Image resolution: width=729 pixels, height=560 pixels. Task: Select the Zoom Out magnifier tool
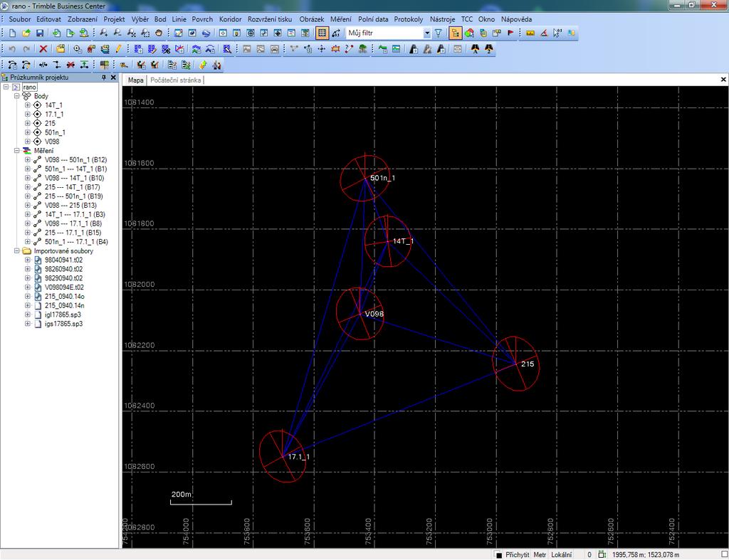coord(117,33)
